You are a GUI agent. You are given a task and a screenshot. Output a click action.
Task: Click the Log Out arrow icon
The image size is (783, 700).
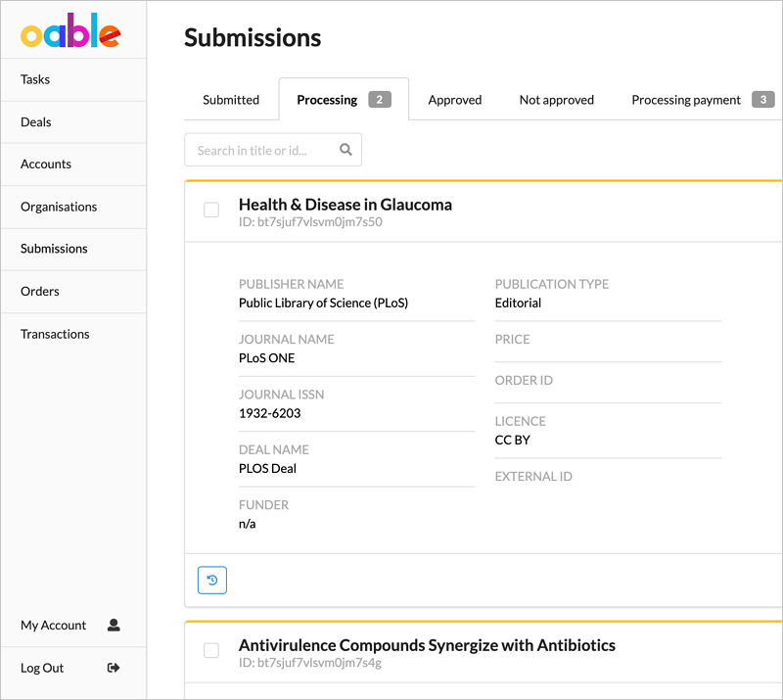tap(114, 668)
